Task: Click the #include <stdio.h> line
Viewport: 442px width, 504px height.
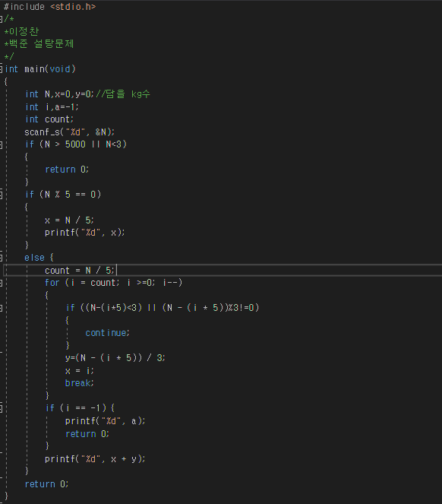Action: [50, 7]
